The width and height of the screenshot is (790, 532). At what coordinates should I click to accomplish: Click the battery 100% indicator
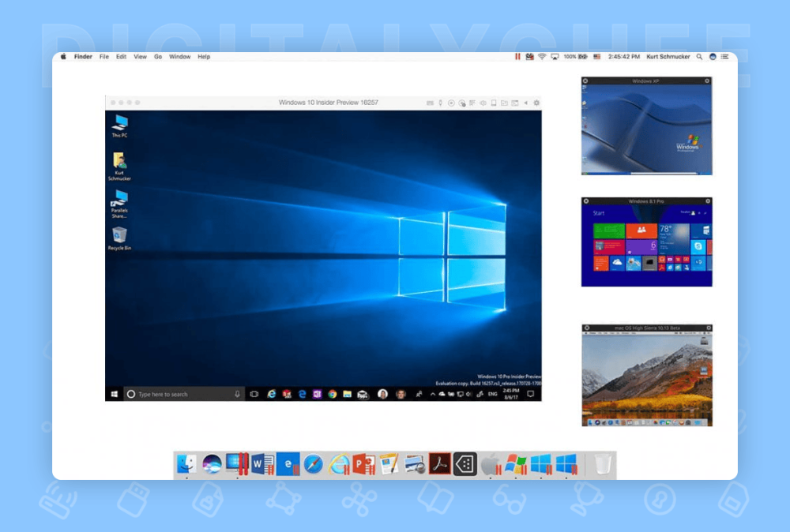coord(575,57)
